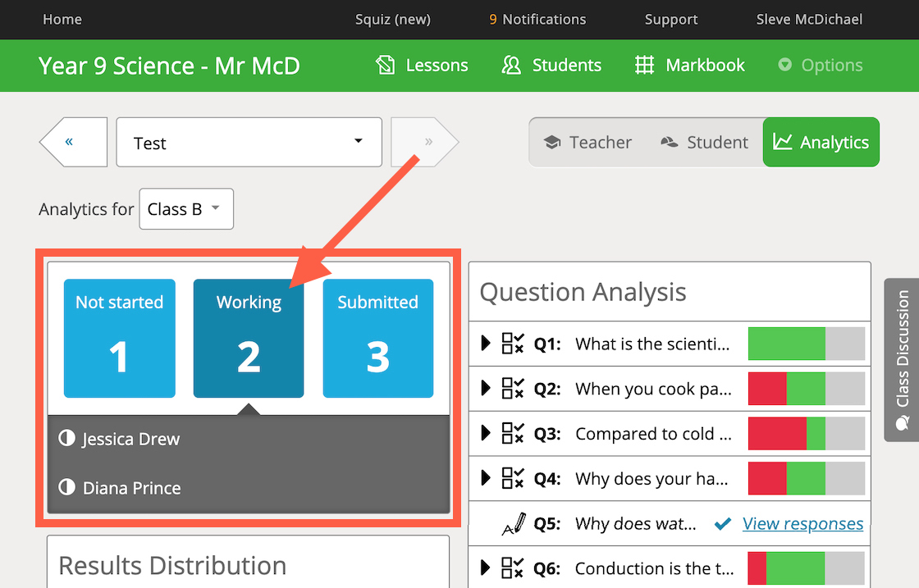919x588 pixels.
Task: Click the Options circle arrow icon
Action: point(784,65)
